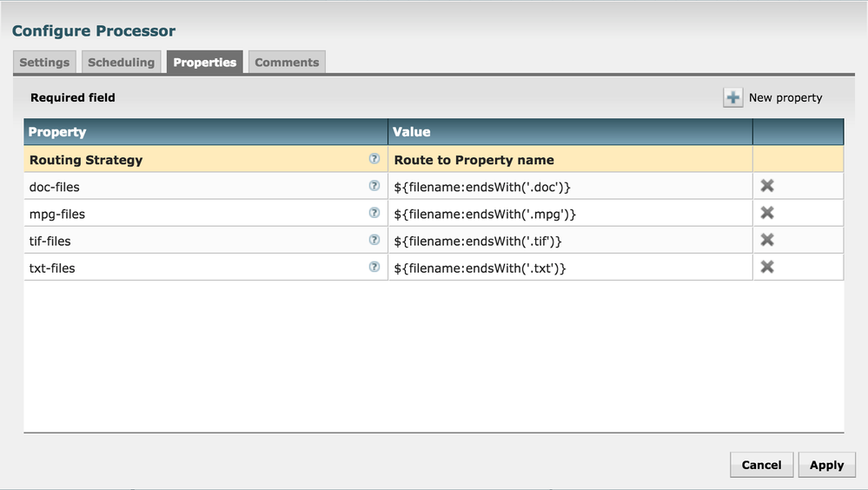View help info for txt-files property
This screenshot has width=868, height=490.
374,267
